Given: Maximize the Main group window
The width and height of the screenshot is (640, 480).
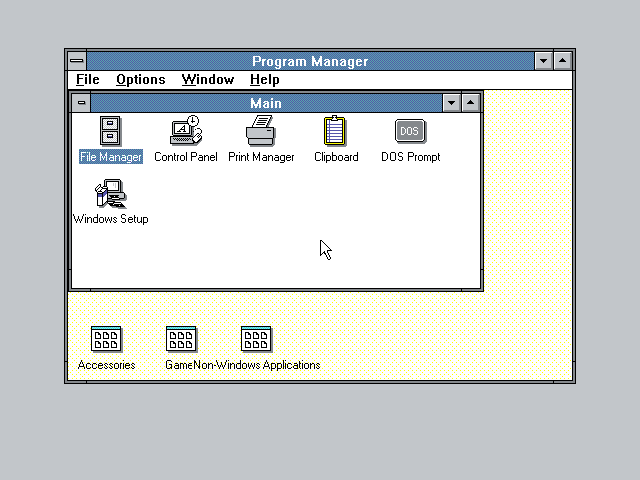Looking at the screenshot, I should [x=470, y=102].
